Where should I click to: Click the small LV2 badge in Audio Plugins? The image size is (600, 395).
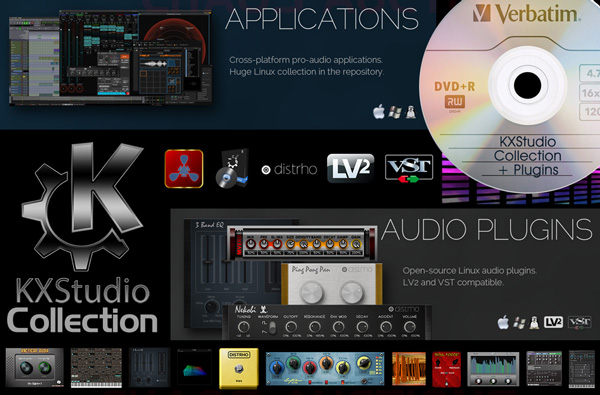(553, 322)
